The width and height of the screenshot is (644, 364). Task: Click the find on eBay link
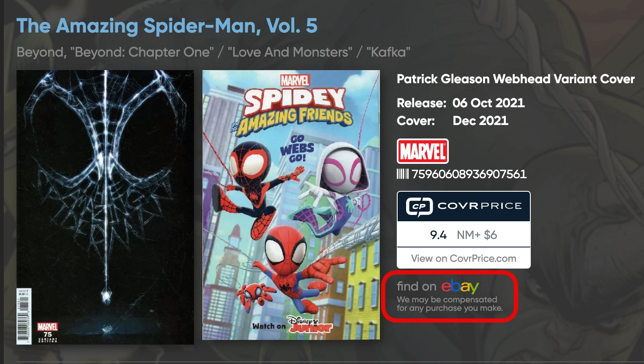[438, 286]
